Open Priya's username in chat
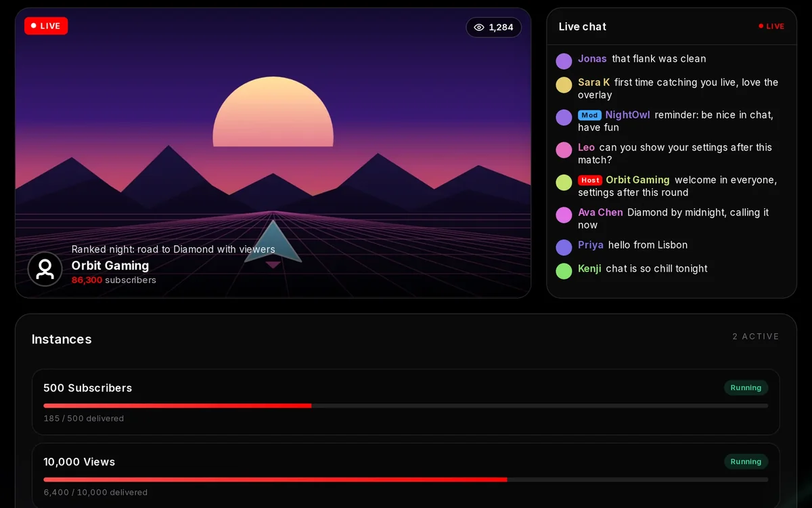812x508 pixels. pyautogui.click(x=591, y=245)
